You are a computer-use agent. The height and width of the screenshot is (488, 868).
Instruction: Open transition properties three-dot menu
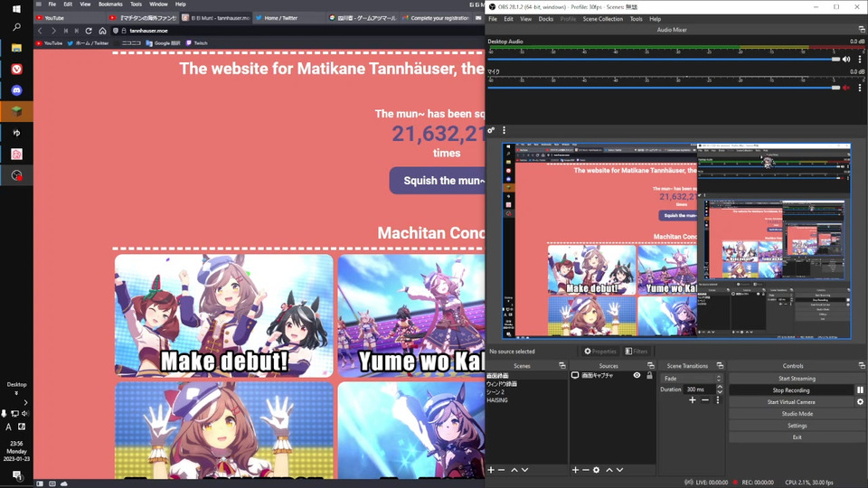718,400
